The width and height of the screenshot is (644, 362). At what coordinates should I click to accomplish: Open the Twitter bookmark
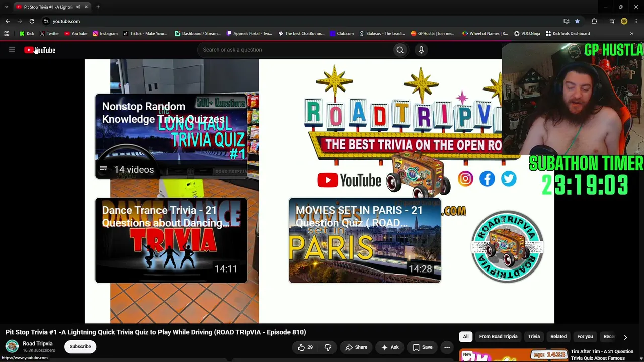coord(49,34)
